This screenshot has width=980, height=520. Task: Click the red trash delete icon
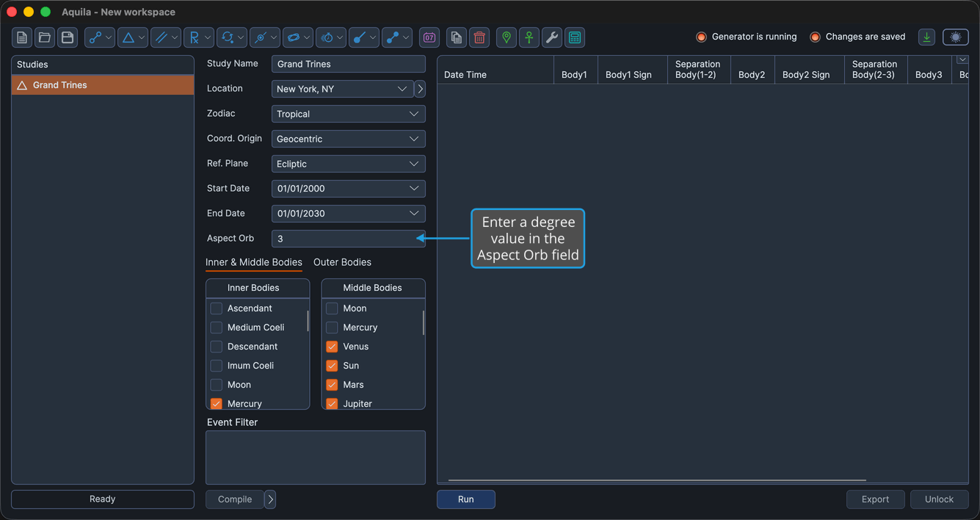[x=479, y=37]
